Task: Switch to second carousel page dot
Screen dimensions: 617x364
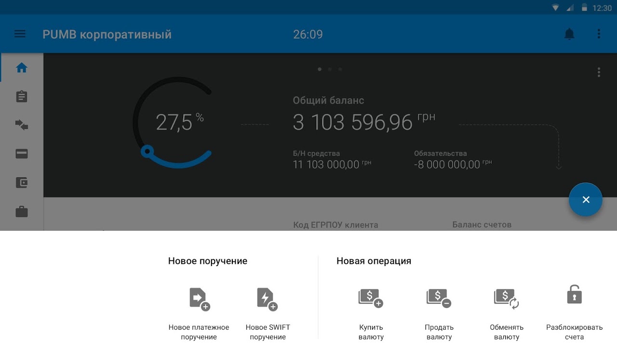Action: pyautogui.click(x=330, y=69)
